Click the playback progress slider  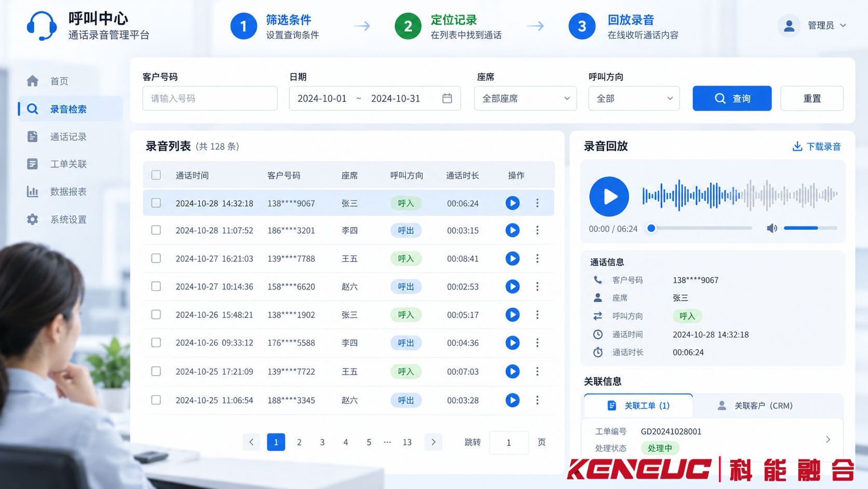(x=700, y=228)
